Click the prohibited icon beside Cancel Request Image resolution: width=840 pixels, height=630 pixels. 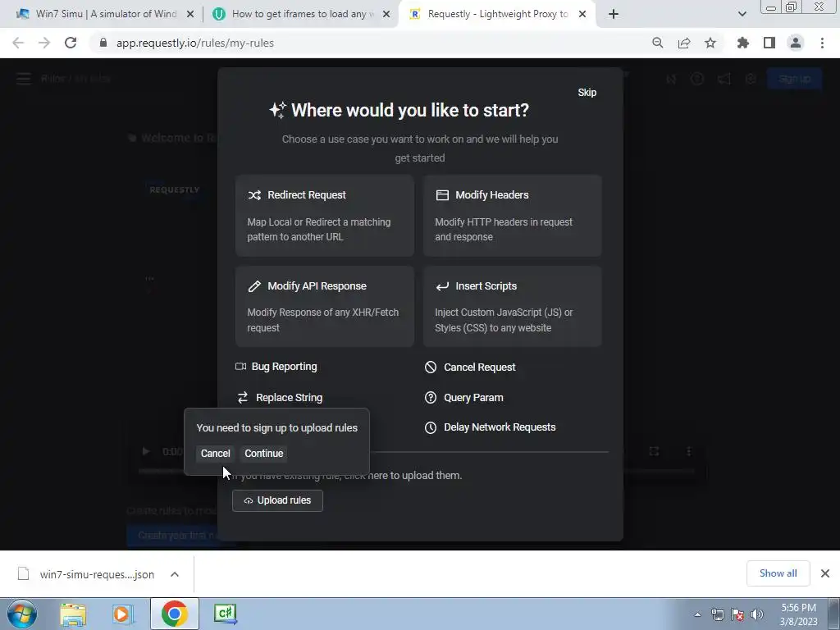click(x=431, y=367)
